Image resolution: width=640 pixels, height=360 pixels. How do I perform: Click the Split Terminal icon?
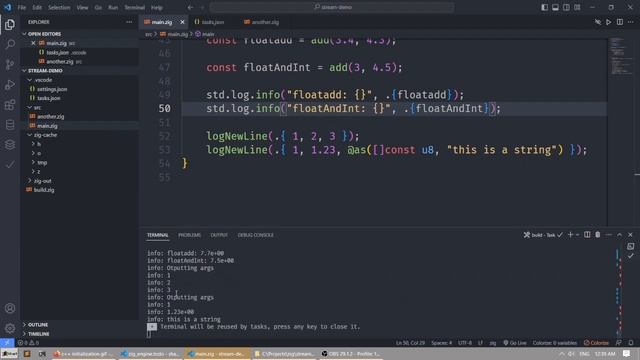point(587,235)
